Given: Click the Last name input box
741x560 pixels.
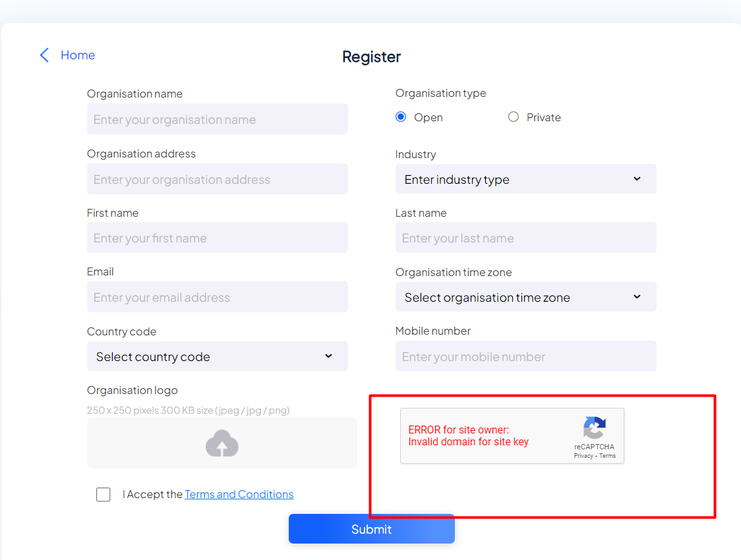Looking at the screenshot, I should click(525, 238).
